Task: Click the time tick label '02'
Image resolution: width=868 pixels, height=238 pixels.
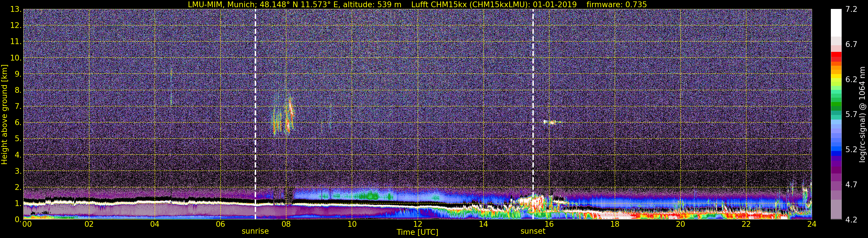Action: (89, 224)
